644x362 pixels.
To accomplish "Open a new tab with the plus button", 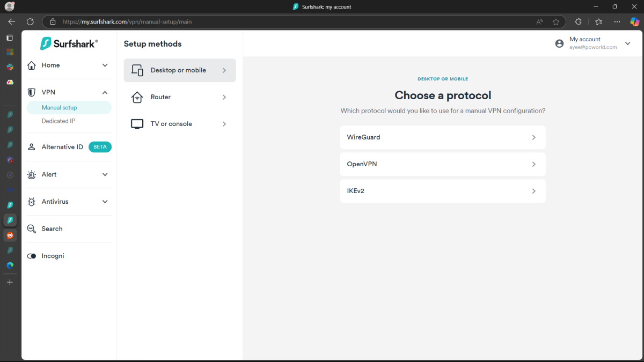I will pyautogui.click(x=10, y=282).
